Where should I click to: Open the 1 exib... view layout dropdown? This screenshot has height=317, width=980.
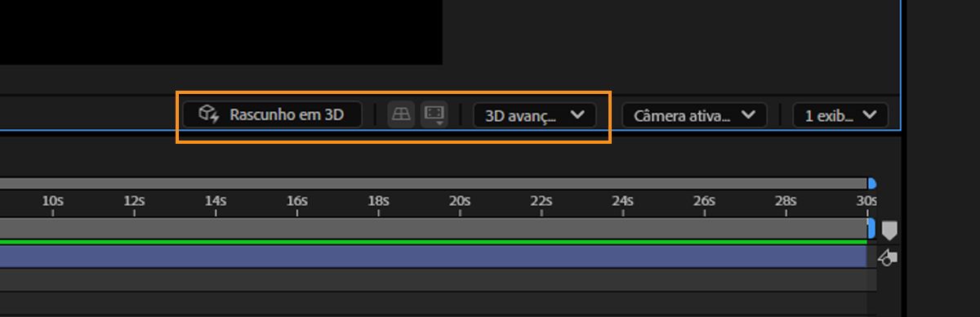(840, 114)
